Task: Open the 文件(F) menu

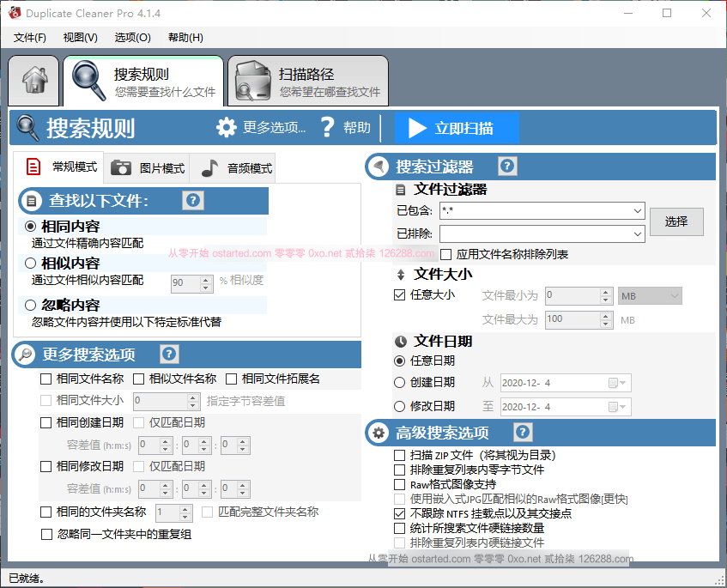Action: 30,38
